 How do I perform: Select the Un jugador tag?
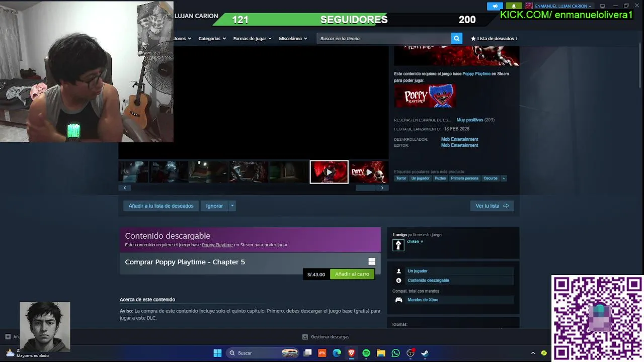click(420, 178)
